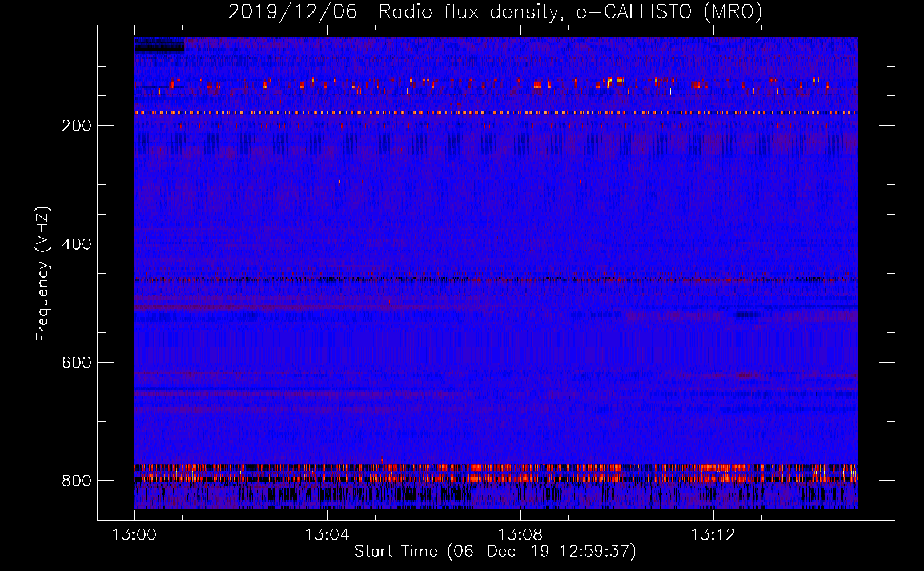The image size is (924, 571).
Task: Click the 600 frequency tick label
Action: pyautogui.click(x=77, y=363)
